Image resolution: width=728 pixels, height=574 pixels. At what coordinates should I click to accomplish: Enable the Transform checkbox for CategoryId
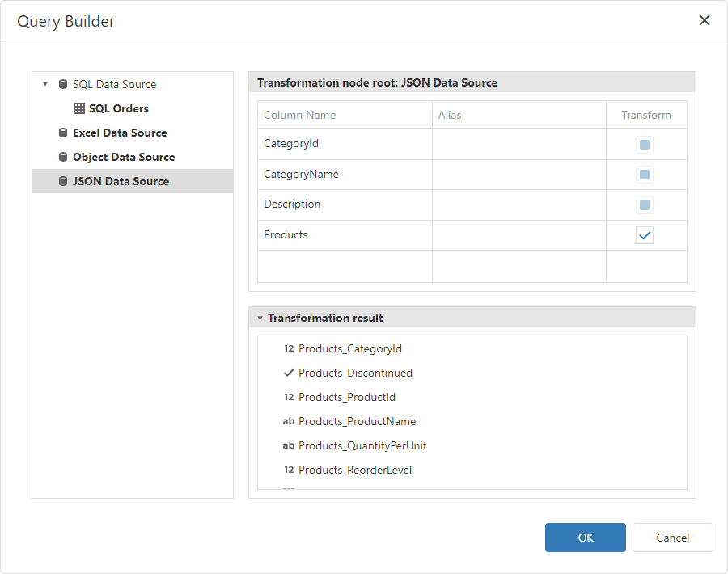(644, 144)
